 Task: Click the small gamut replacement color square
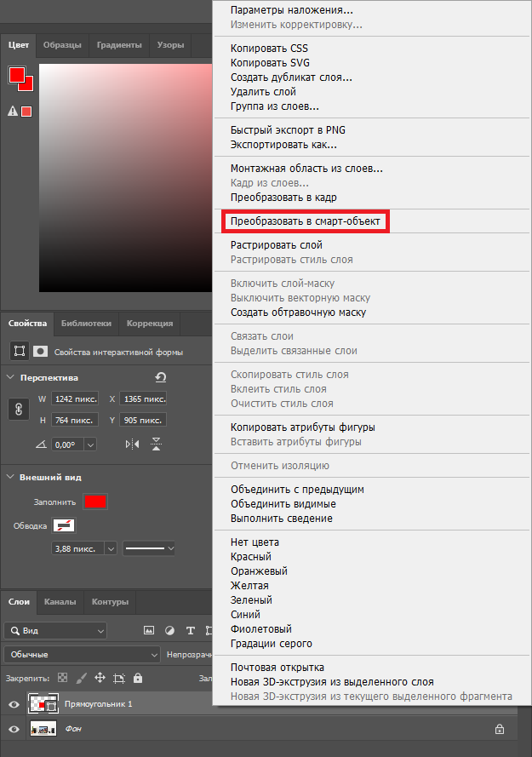click(26, 112)
